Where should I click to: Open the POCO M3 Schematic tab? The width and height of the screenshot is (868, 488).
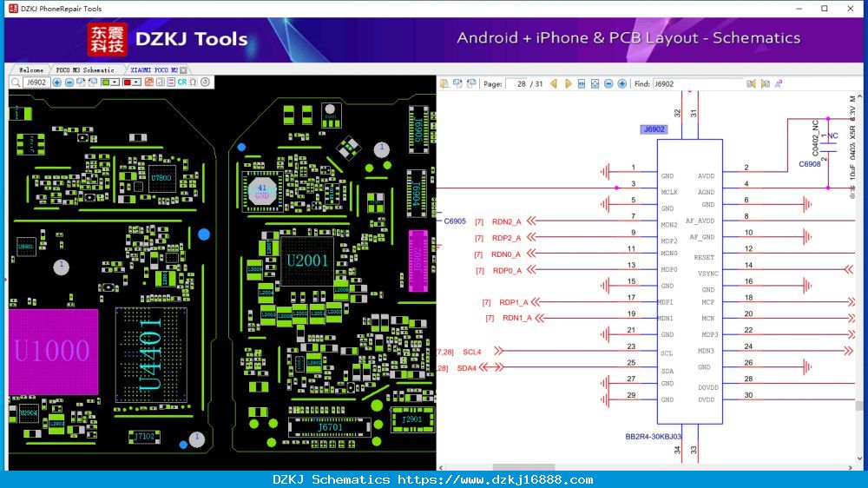click(85, 69)
